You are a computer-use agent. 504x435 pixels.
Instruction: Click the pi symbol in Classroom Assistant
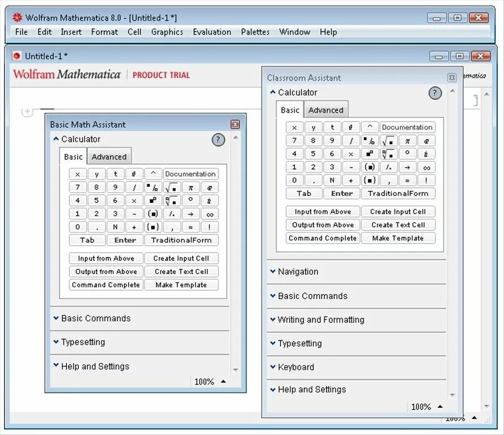pyautogui.click(x=407, y=140)
